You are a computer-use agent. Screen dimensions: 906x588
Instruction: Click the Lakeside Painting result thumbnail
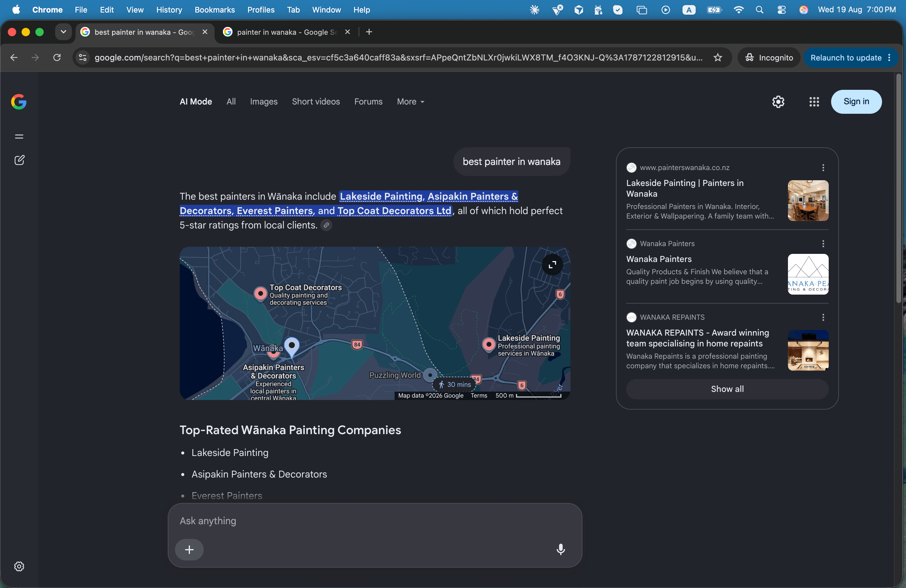[x=808, y=200]
